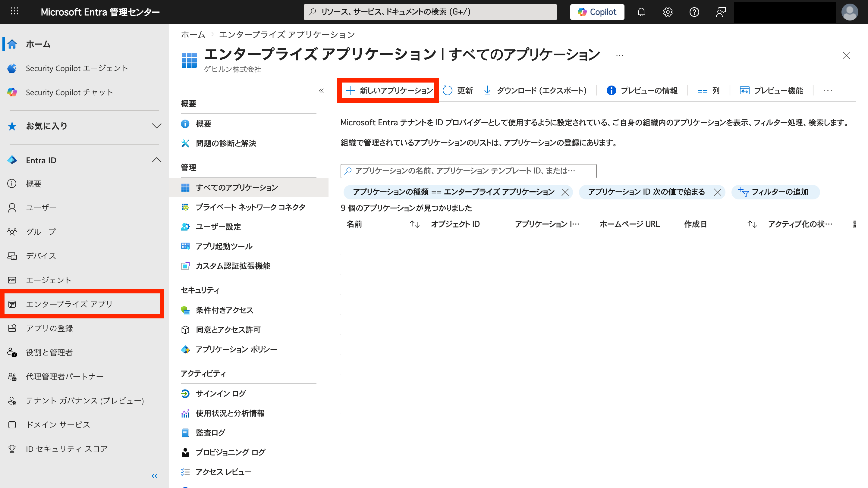The image size is (868, 488).
Task: Click エンタープライズ アプリケーション breadcrumb
Action: pyautogui.click(x=287, y=35)
